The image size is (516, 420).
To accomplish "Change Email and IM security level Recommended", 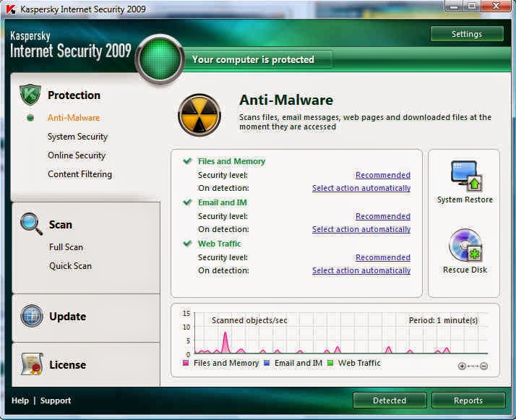I will (383, 216).
